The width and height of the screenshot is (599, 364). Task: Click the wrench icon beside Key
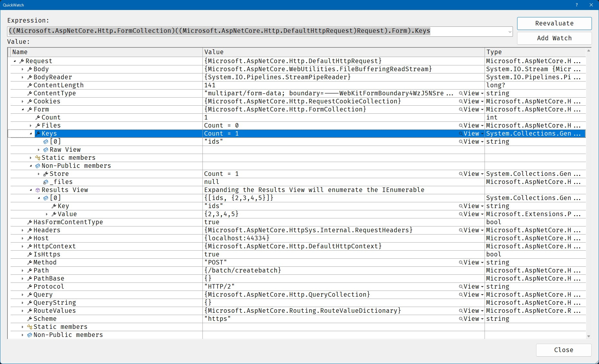coord(54,206)
